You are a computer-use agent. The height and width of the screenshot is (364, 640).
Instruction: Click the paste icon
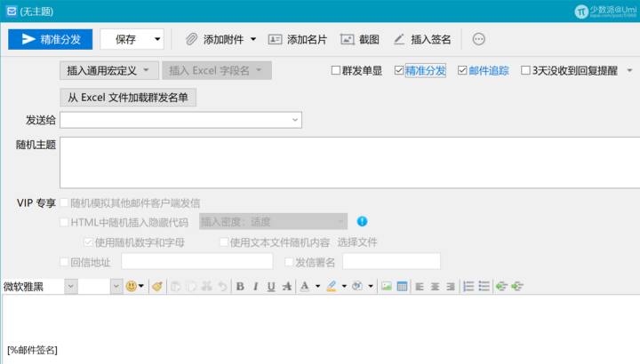pos(175,287)
